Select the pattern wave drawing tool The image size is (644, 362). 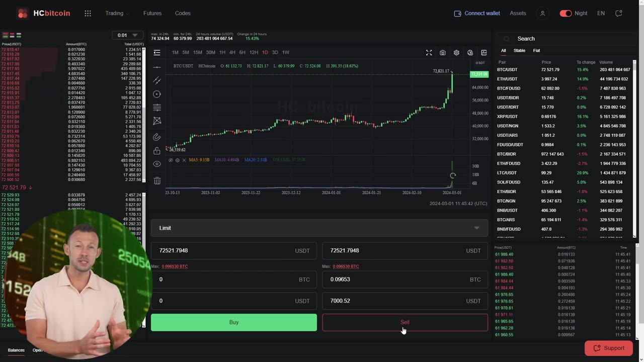(x=157, y=121)
